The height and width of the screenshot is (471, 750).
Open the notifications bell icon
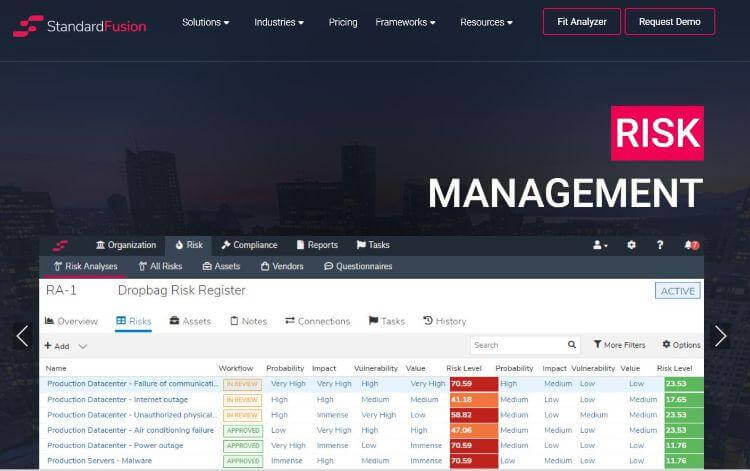(x=692, y=245)
